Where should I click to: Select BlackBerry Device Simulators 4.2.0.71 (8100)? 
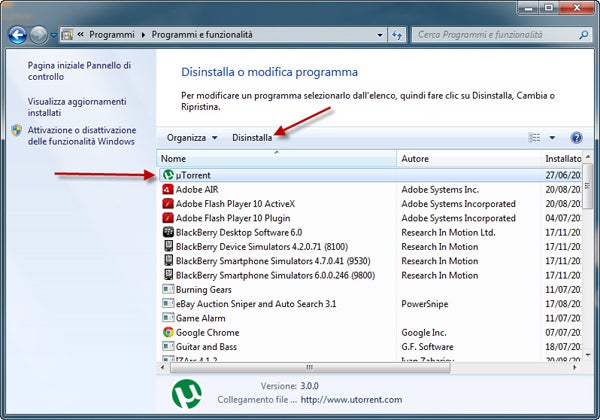[x=262, y=247]
